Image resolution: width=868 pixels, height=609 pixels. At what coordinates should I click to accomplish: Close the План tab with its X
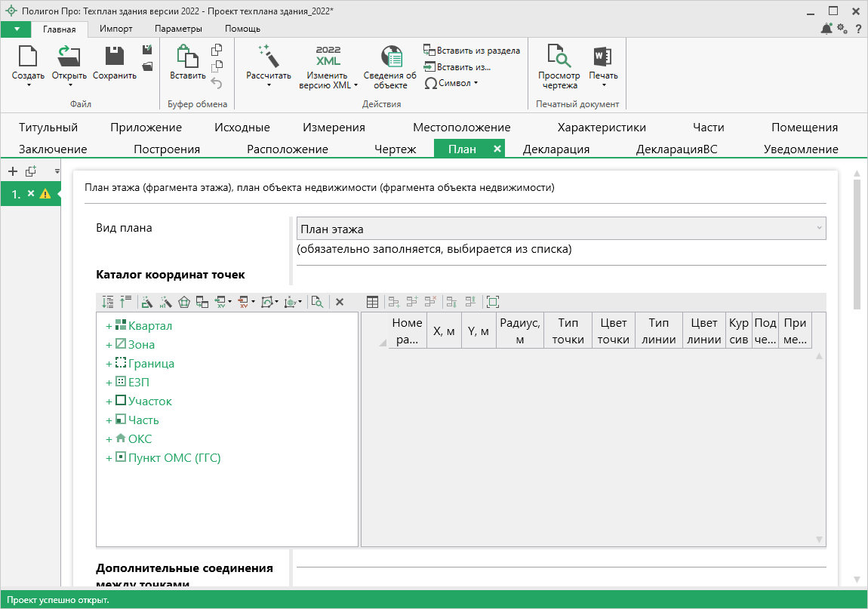(497, 149)
